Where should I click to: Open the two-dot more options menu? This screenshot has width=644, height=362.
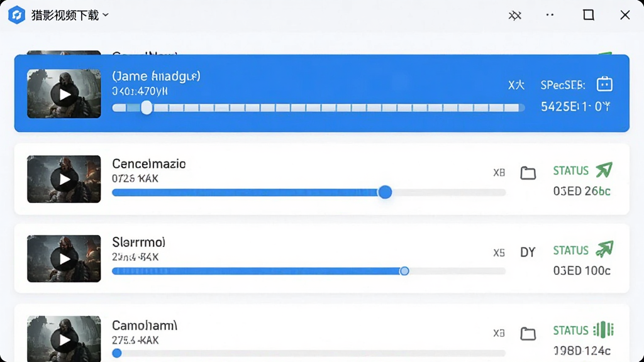point(550,15)
